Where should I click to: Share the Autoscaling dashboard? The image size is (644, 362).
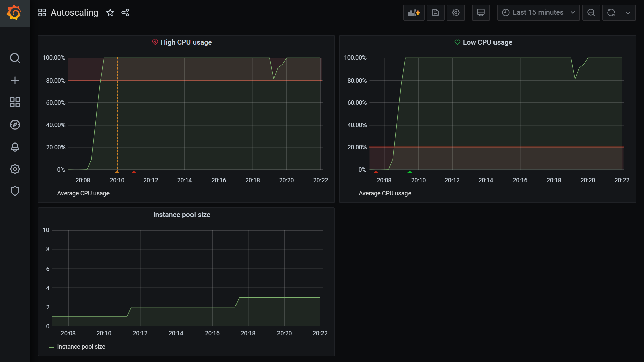tap(125, 13)
